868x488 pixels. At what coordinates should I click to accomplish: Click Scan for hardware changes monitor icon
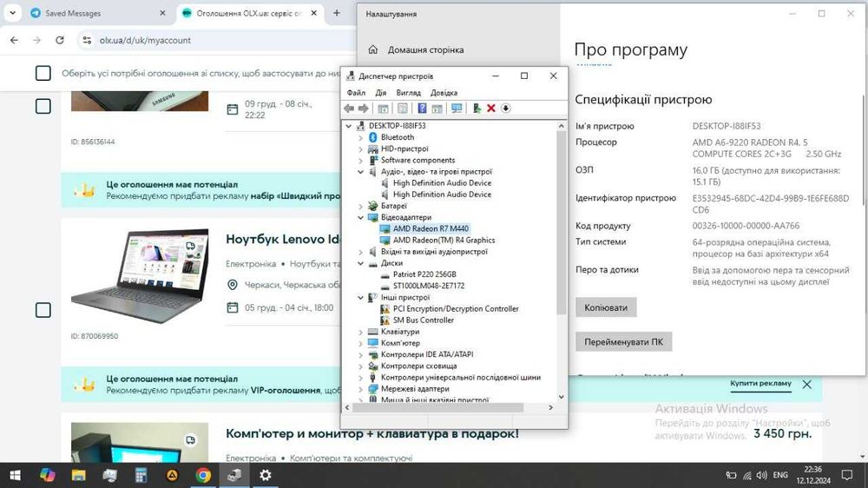(457, 109)
